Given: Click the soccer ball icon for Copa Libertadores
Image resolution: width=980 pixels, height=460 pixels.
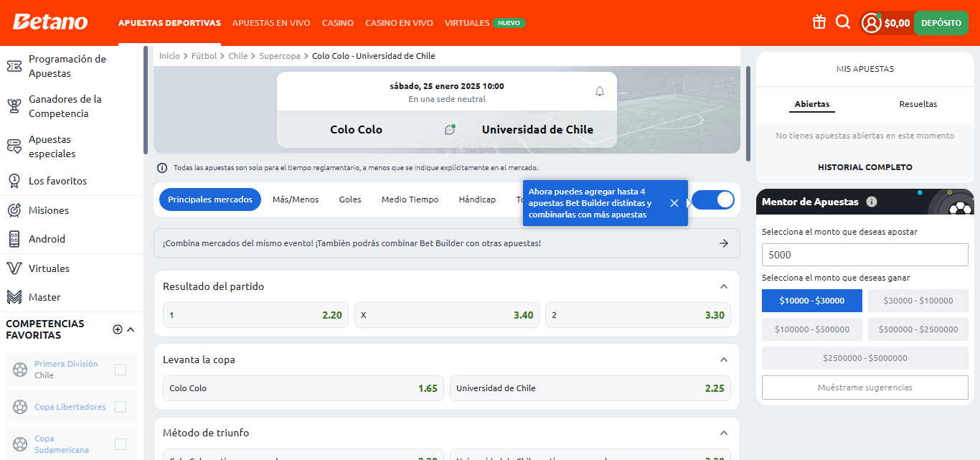Looking at the screenshot, I should tap(20, 407).
